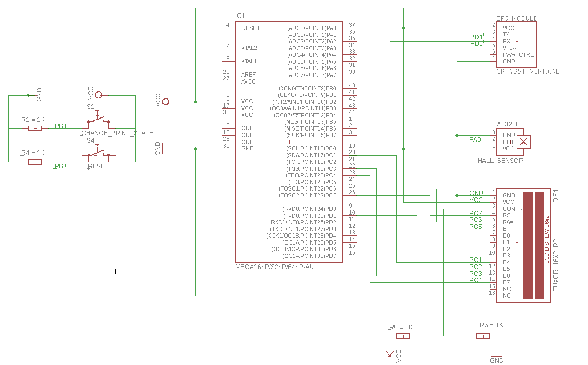Screen dimensions: 588x365
Task: Select the DIS1 display designator
Action: tap(555, 196)
